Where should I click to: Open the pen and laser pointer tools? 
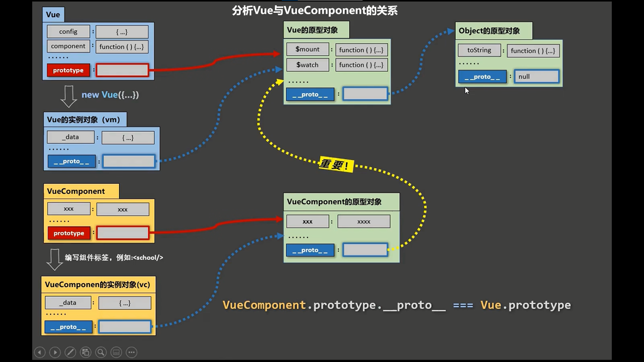pos(70,352)
